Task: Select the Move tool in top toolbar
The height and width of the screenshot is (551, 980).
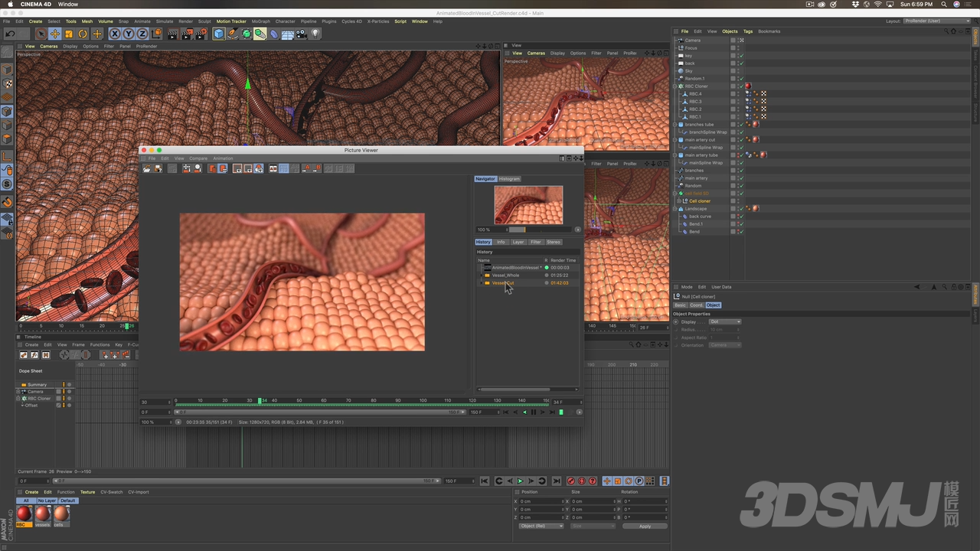Action: [x=55, y=34]
